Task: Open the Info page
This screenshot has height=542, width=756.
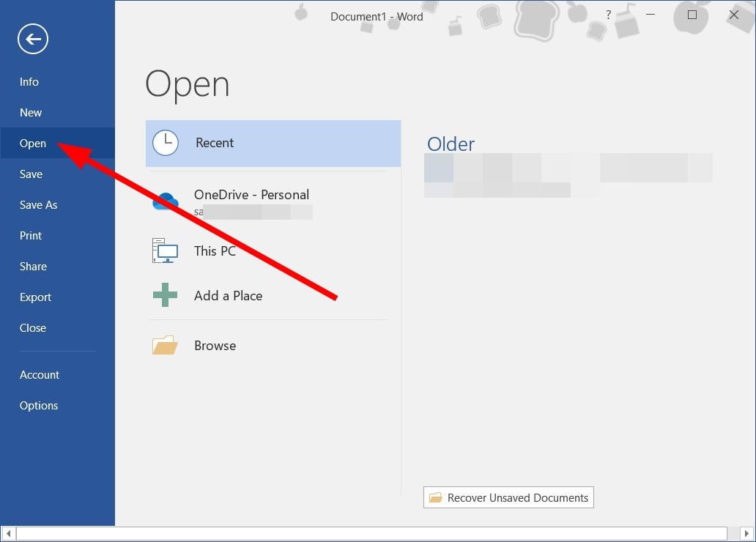Action: [x=57, y=82]
